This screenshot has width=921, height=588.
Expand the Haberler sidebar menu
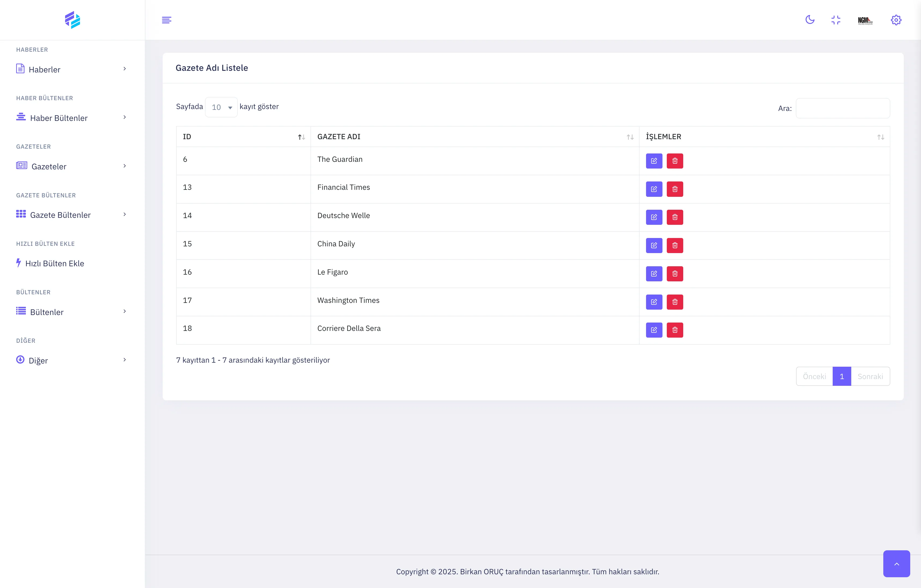[x=71, y=69]
